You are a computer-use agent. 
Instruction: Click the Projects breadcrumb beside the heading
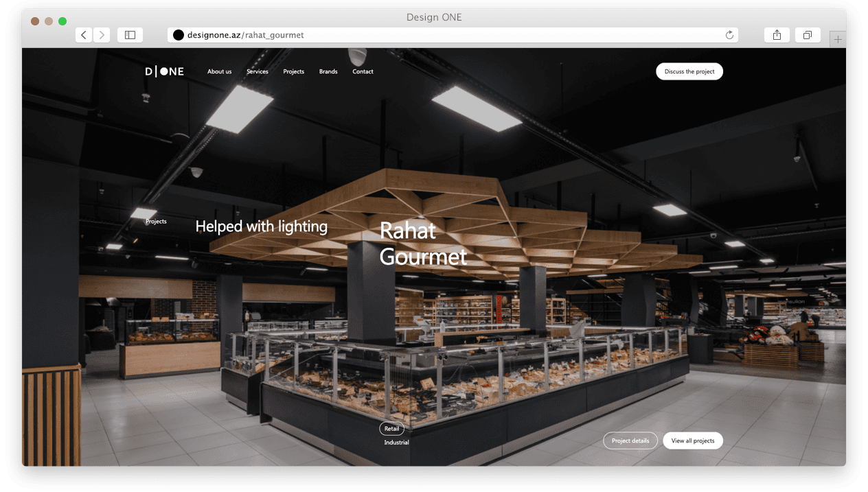(156, 222)
